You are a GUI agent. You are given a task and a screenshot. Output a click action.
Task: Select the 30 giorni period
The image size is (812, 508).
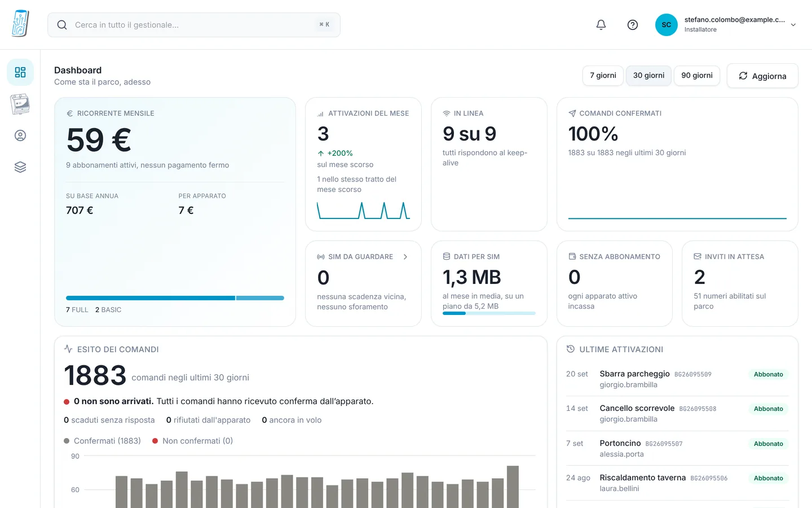click(x=648, y=76)
